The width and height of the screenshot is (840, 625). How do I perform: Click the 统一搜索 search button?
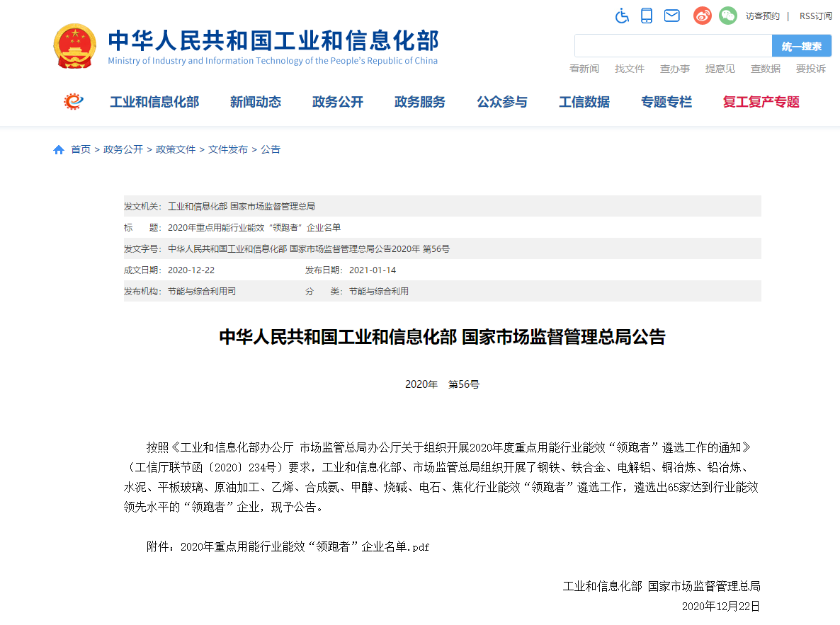click(x=802, y=46)
